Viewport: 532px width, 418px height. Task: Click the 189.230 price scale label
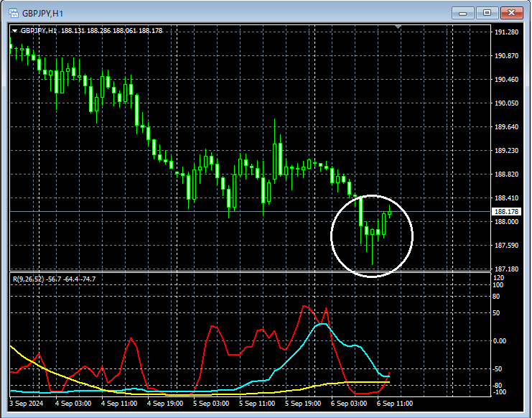click(506, 151)
